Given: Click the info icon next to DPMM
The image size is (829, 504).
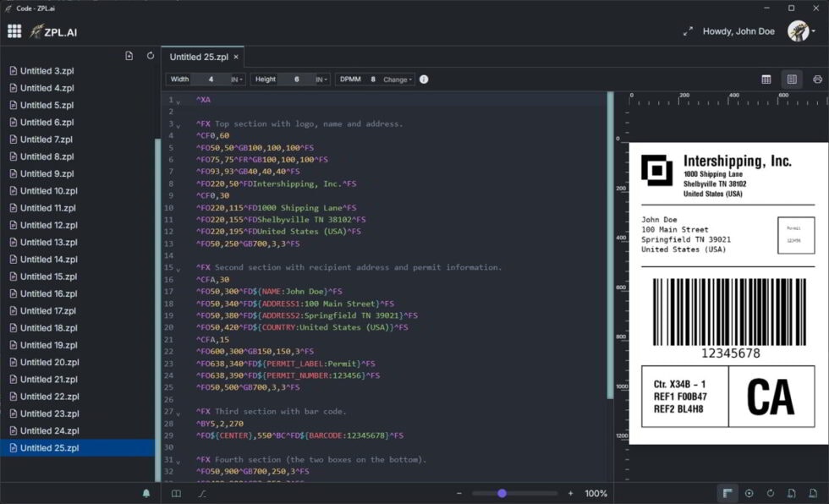Looking at the screenshot, I should click(423, 79).
